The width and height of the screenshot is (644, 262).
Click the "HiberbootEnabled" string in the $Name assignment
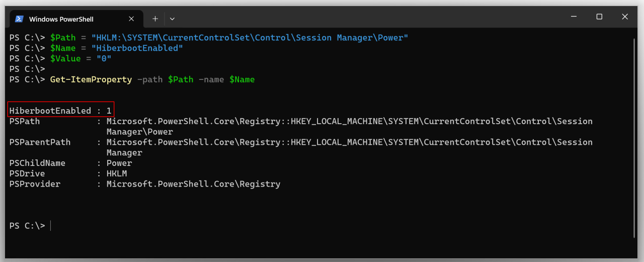(x=137, y=48)
